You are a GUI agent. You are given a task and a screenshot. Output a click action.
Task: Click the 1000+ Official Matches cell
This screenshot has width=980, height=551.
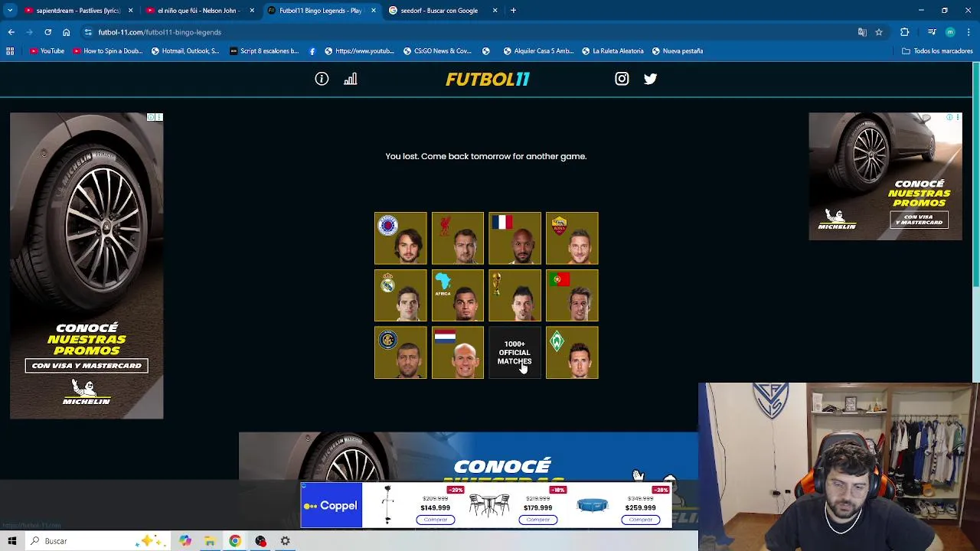click(x=514, y=353)
